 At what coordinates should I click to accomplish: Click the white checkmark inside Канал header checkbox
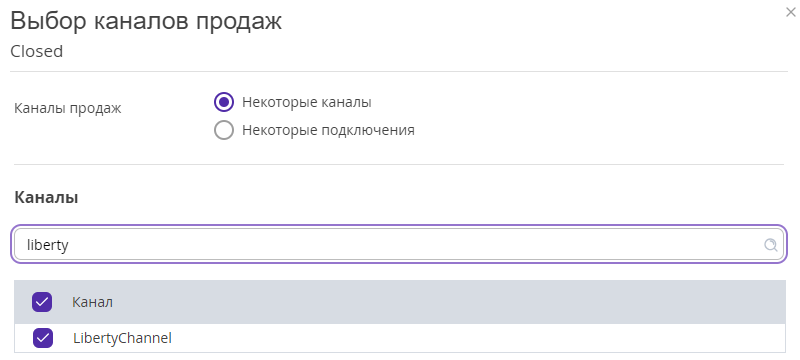click(42, 302)
